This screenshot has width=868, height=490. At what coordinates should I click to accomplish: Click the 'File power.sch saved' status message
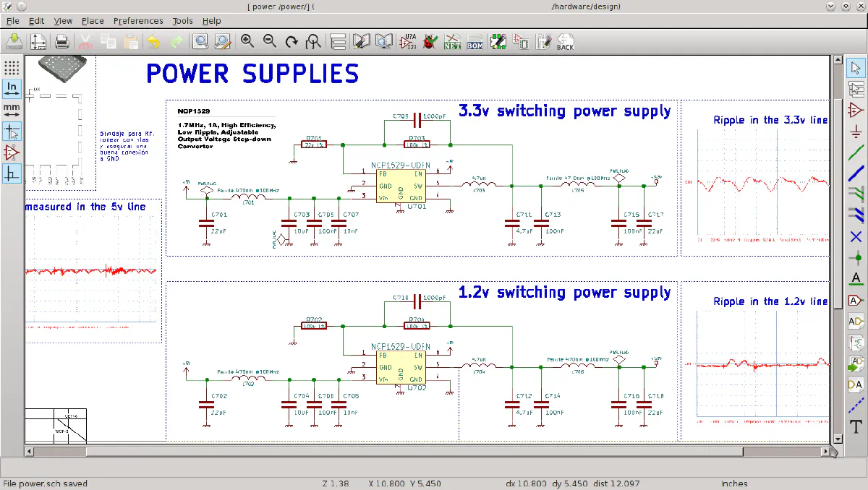coord(46,483)
